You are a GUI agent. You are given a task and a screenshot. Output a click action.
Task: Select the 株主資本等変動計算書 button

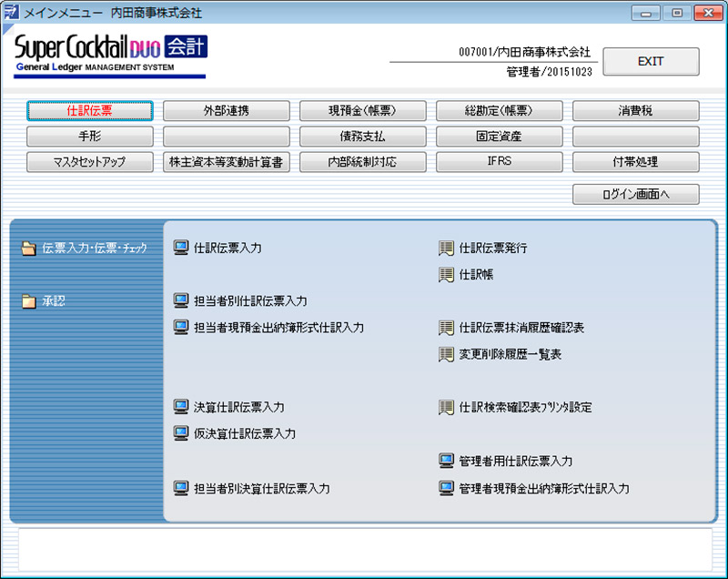227,162
